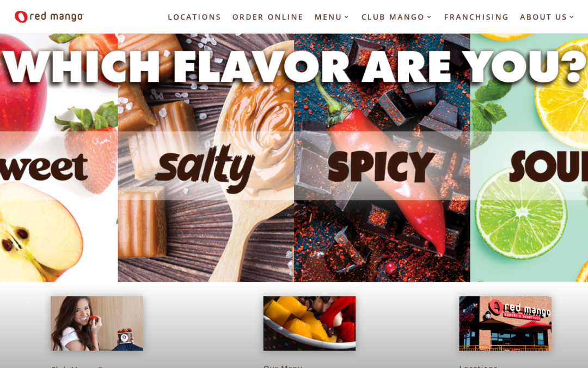
Task: Go to Order Online
Action: (268, 17)
